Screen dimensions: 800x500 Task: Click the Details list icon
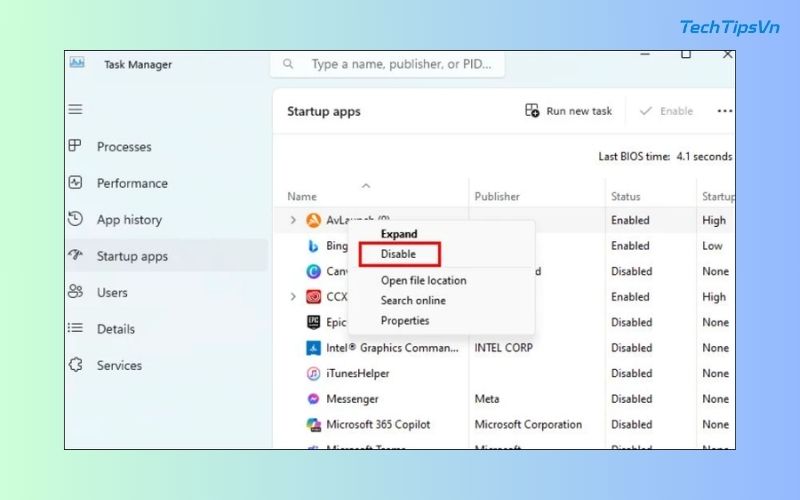[75, 328]
